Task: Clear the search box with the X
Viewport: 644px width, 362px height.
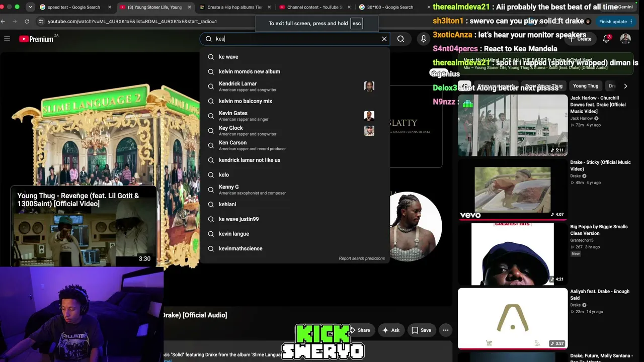Action: [384, 39]
